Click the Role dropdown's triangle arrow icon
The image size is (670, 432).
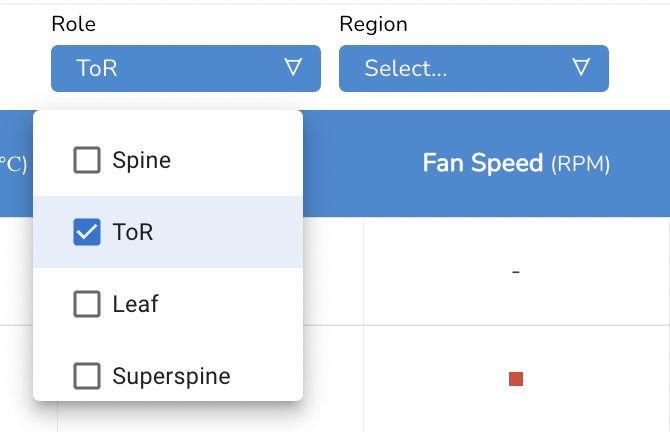[x=293, y=68]
